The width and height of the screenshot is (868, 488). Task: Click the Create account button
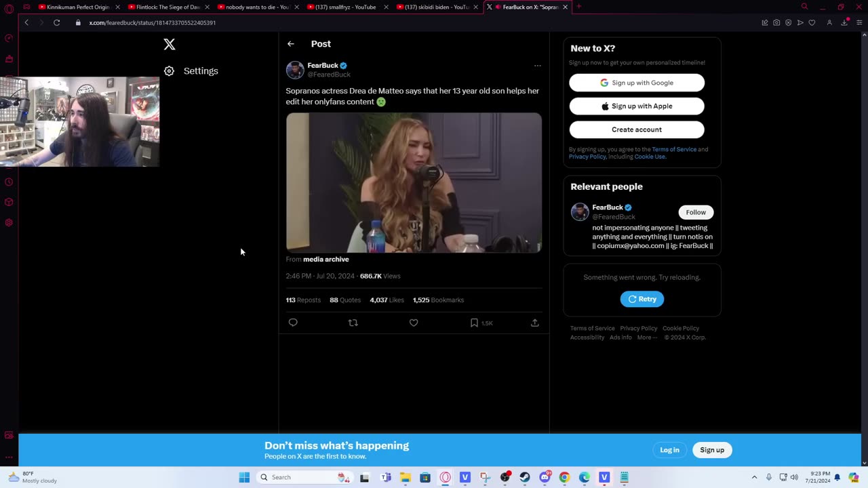[637, 129]
